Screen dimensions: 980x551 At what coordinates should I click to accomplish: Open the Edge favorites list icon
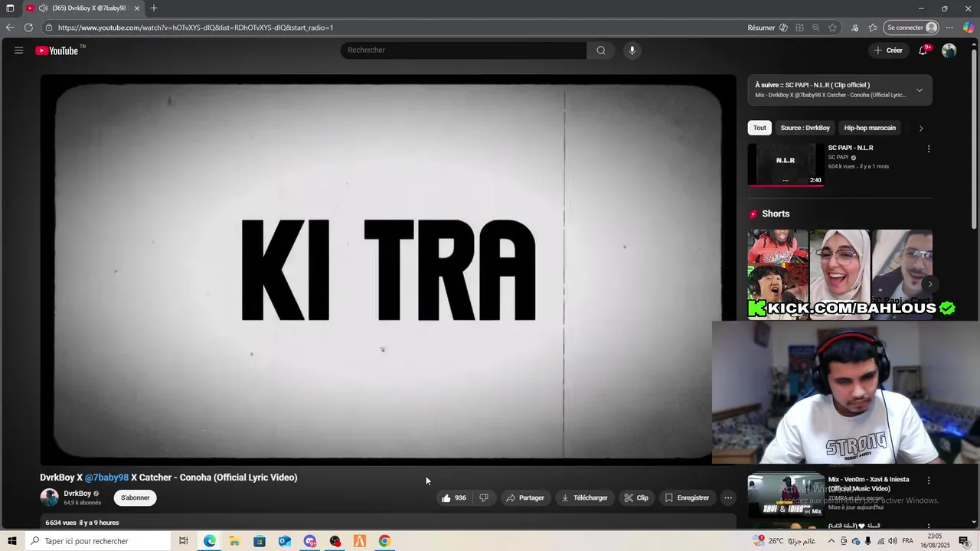click(x=873, y=28)
